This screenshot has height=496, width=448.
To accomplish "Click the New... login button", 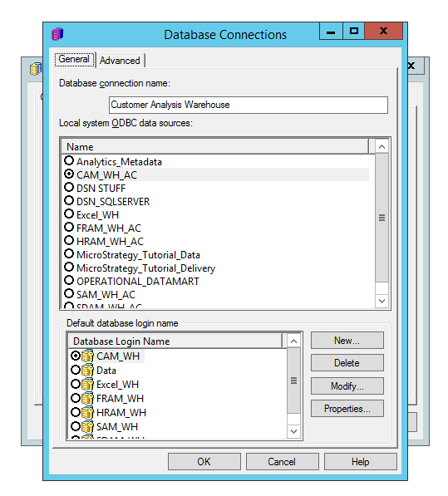I will (347, 341).
